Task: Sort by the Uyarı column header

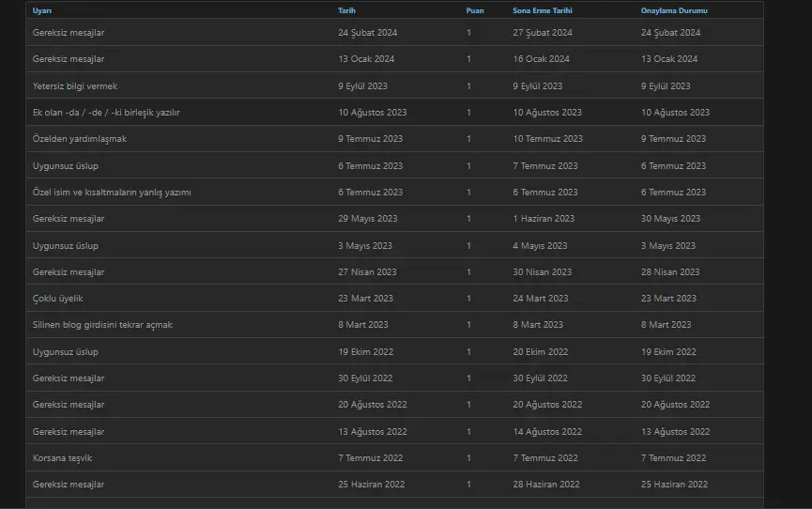Action: [42, 10]
